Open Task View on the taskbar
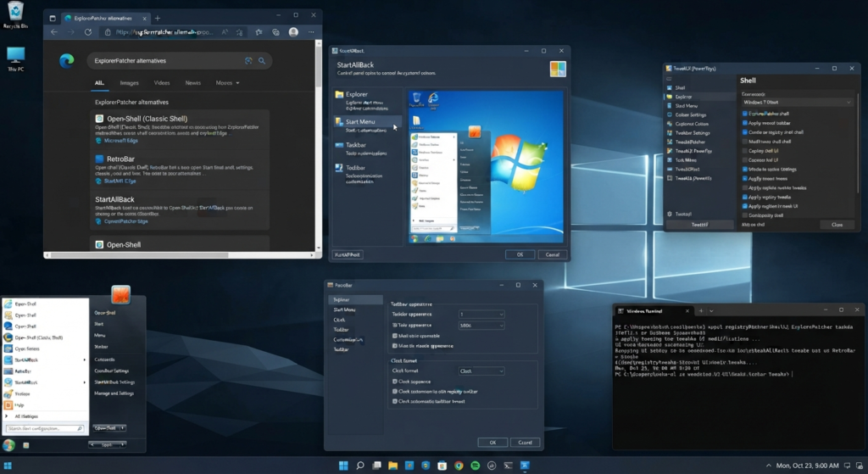This screenshot has height=474, width=868. (376, 466)
